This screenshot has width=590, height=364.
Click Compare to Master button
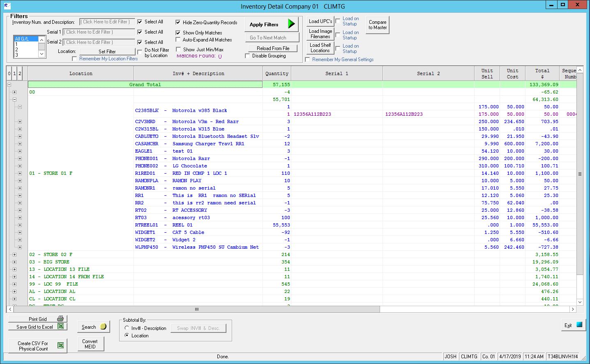(377, 25)
